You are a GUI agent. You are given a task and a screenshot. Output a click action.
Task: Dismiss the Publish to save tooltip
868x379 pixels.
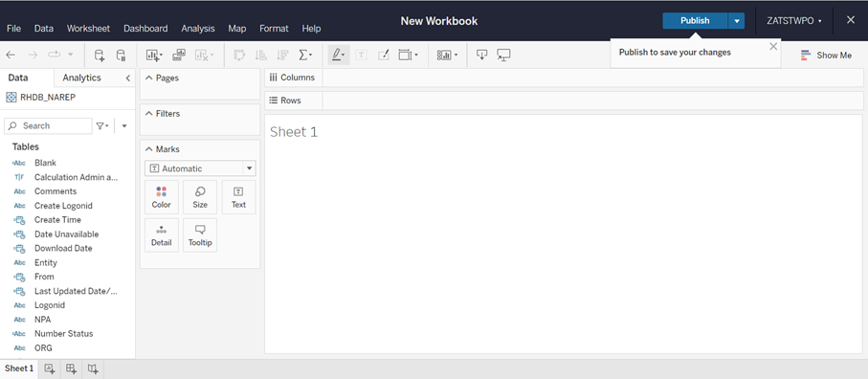coord(773,47)
